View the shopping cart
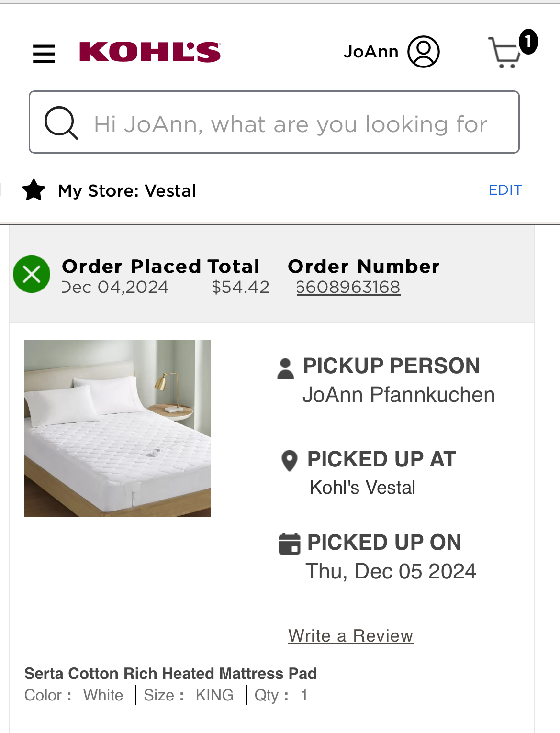This screenshot has height=733, width=560. pyautogui.click(x=504, y=53)
